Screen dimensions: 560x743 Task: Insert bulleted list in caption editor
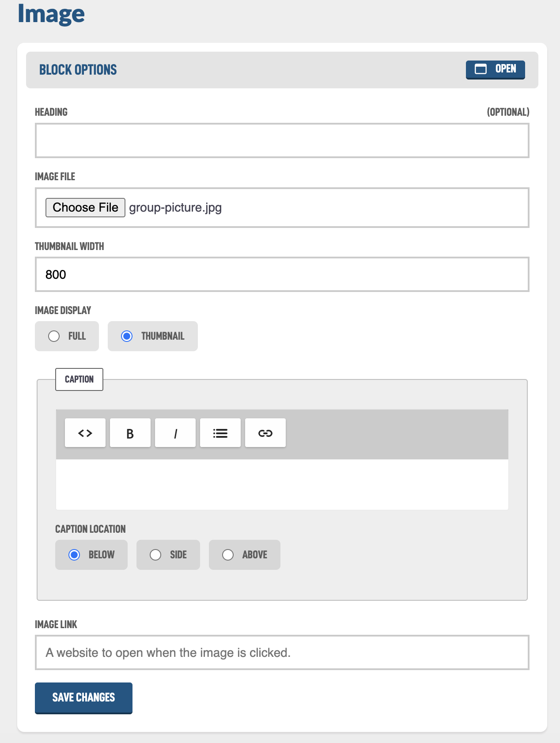point(220,433)
